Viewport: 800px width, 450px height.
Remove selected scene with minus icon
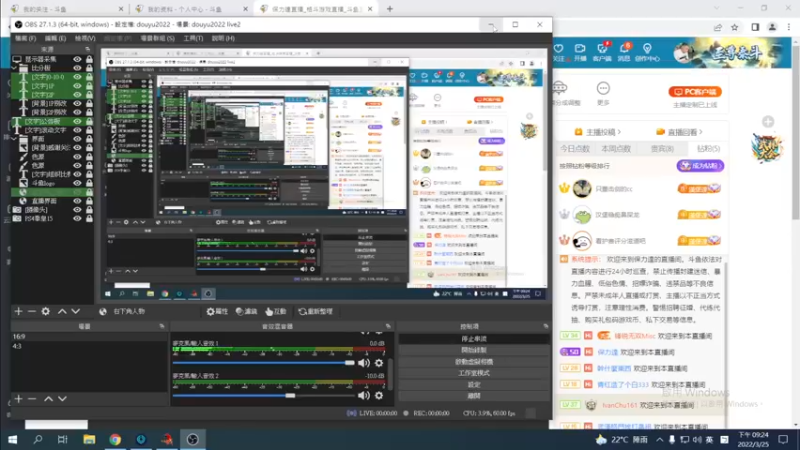(x=32, y=398)
